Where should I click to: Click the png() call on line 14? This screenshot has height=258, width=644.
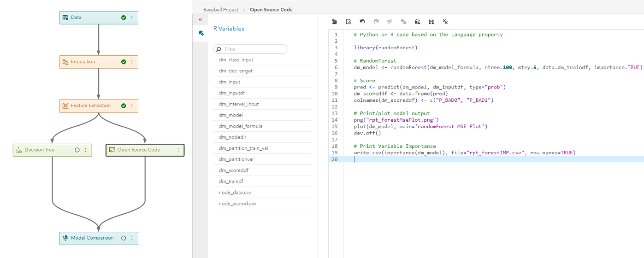coord(396,120)
